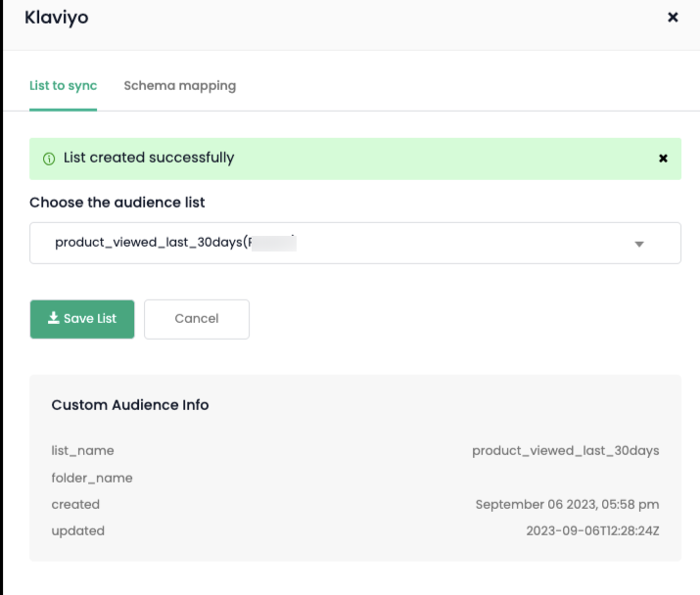Click the 'Choose the audience list' label
Viewport: 700px width, 595px height.
point(117,203)
